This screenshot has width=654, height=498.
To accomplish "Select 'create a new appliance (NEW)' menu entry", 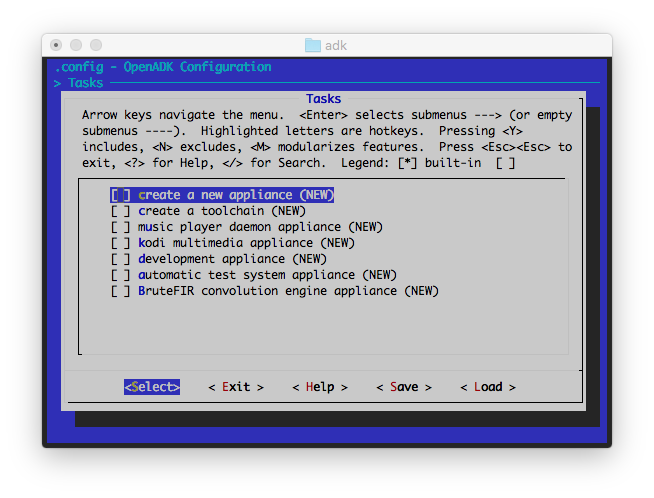I will [235, 195].
